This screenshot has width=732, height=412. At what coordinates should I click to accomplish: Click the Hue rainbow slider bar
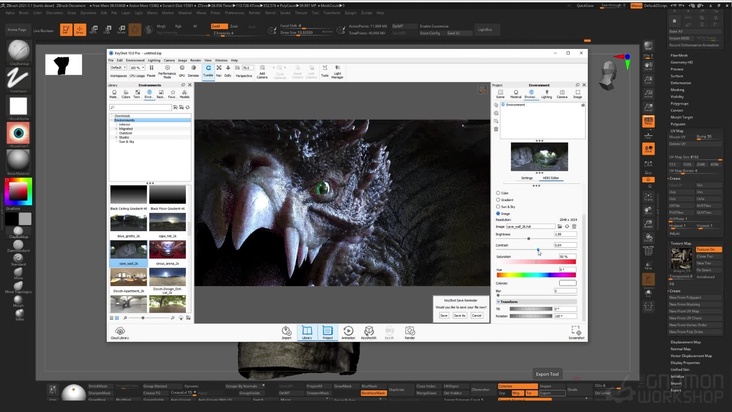pyautogui.click(x=536, y=275)
